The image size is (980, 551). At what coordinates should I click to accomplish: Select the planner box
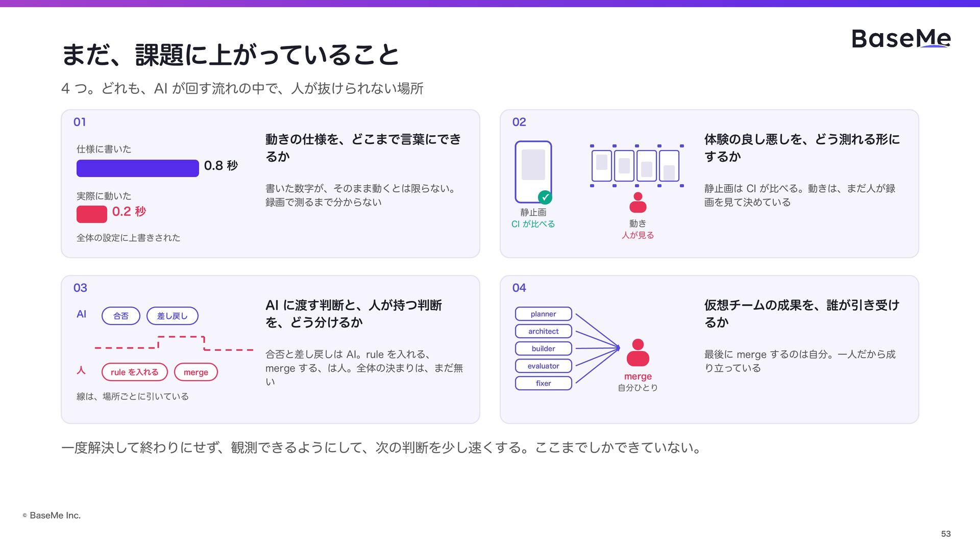pyautogui.click(x=544, y=314)
